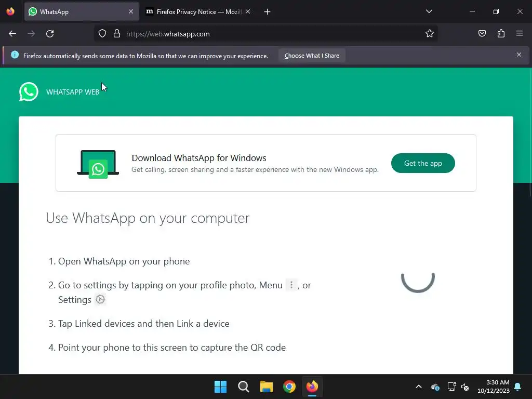Open the Windows Start menu

click(x=220, y=387)
